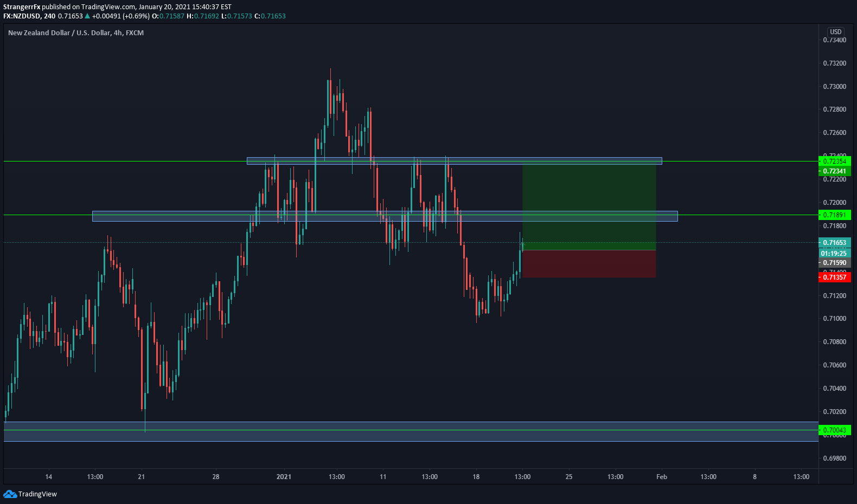Click the 01:19:25 bar countdown label

point(835,254)
